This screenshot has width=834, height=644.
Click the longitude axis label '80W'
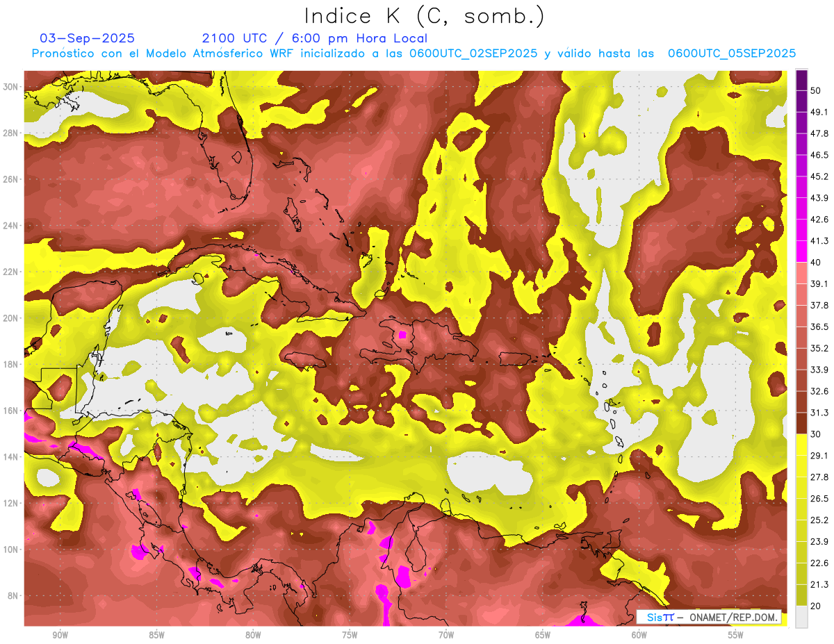point(253,635)
